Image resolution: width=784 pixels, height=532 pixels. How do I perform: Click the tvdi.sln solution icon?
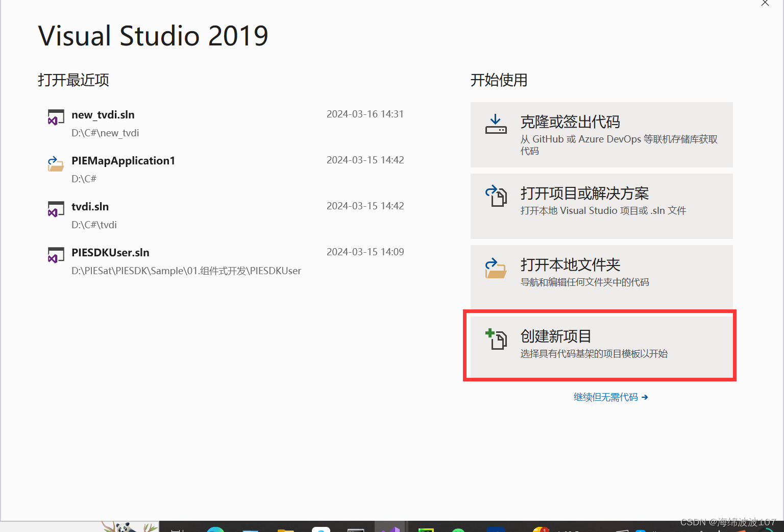[x=56, y=209]
